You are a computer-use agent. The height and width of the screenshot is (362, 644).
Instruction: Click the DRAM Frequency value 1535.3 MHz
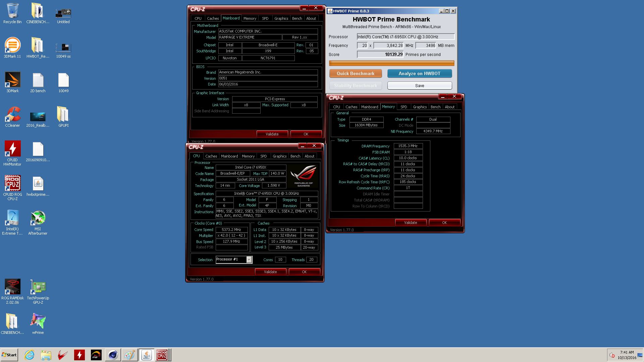point(408,146)
